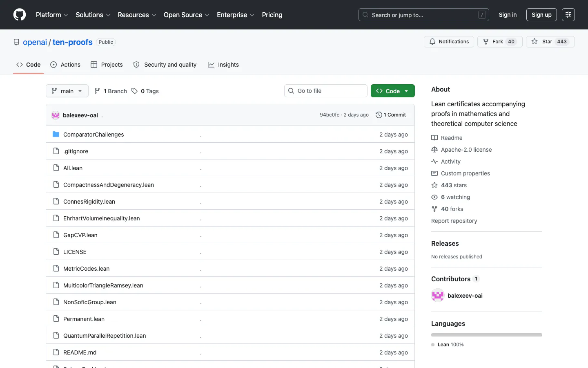Expand the main branch dropdown

point(67,91)
